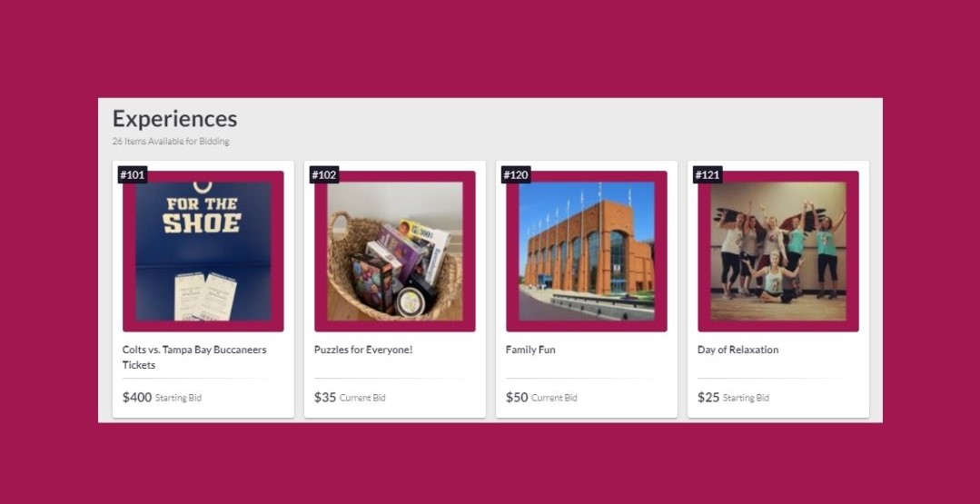Click Starting Bid label on tickets card
This screenshot has width=980, height=504.
point(179,398)
